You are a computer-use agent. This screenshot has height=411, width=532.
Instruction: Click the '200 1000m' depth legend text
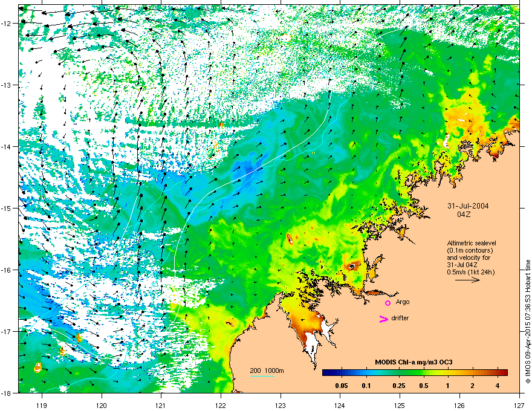point(267,371)
